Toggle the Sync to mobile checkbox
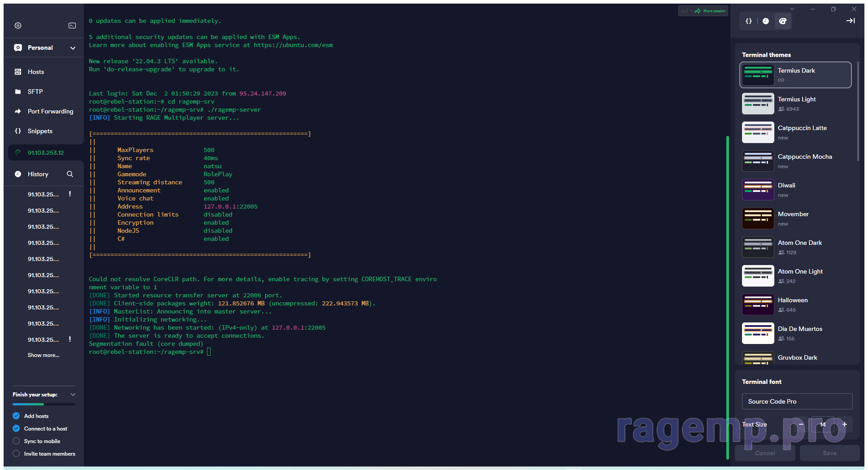 (x=16, y=441)
